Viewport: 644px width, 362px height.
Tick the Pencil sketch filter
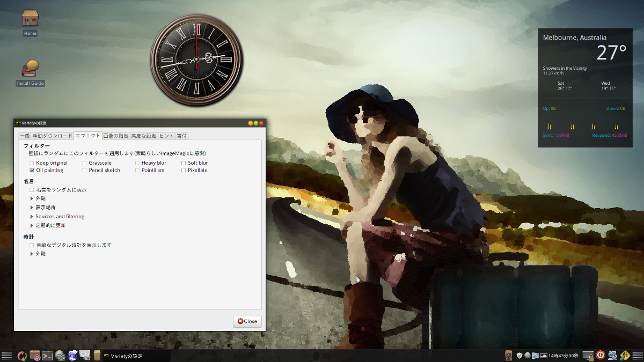tap(85, 171)
